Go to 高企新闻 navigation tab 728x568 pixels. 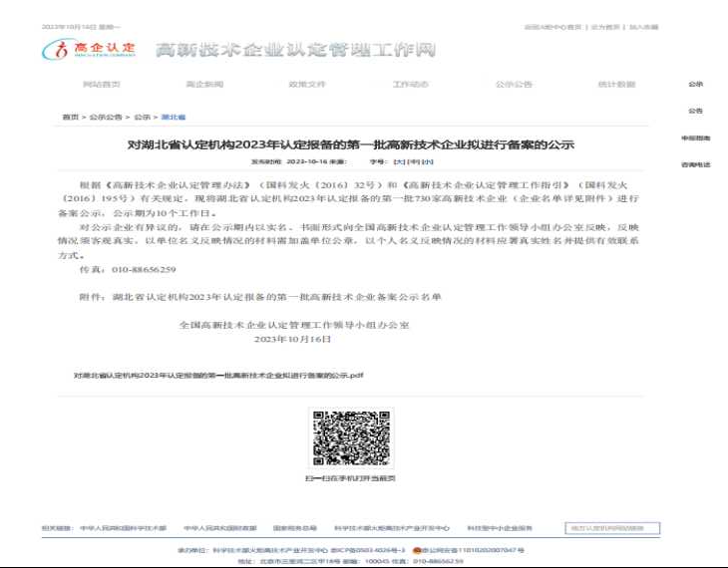tap(204, 85)
